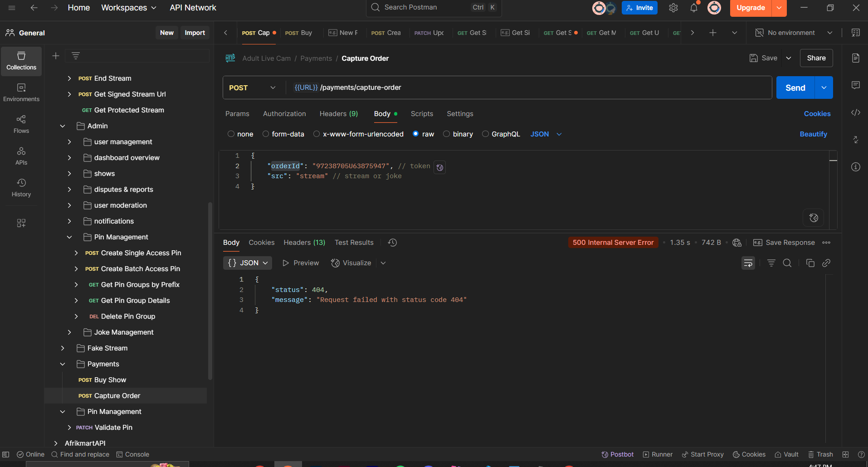This screenshot has width=868, height=467.
Task: Click the Cookies link near request tabs
Action: (x=817, y=114)
